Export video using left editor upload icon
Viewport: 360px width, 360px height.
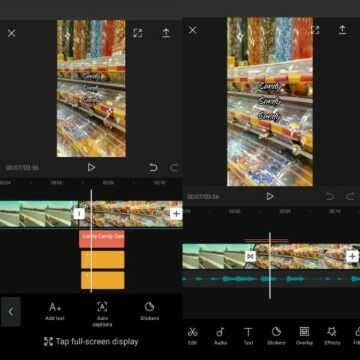166,33
